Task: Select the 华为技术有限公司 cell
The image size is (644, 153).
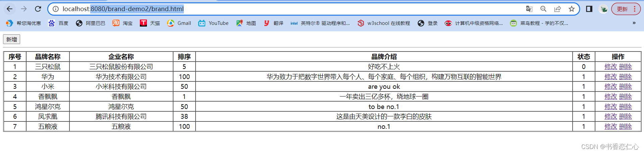Action: (121, 77)
